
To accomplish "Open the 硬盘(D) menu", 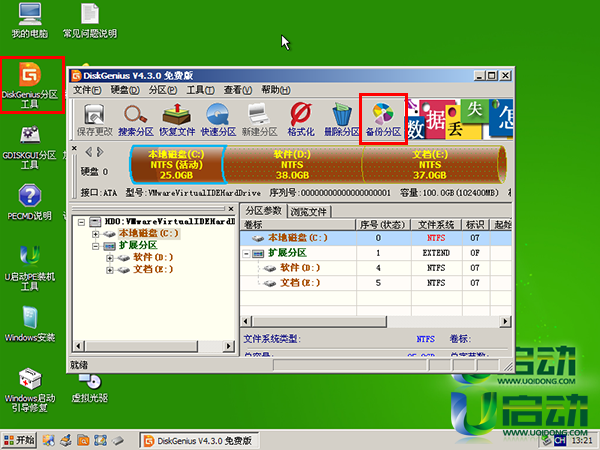I will click(125, 90).
